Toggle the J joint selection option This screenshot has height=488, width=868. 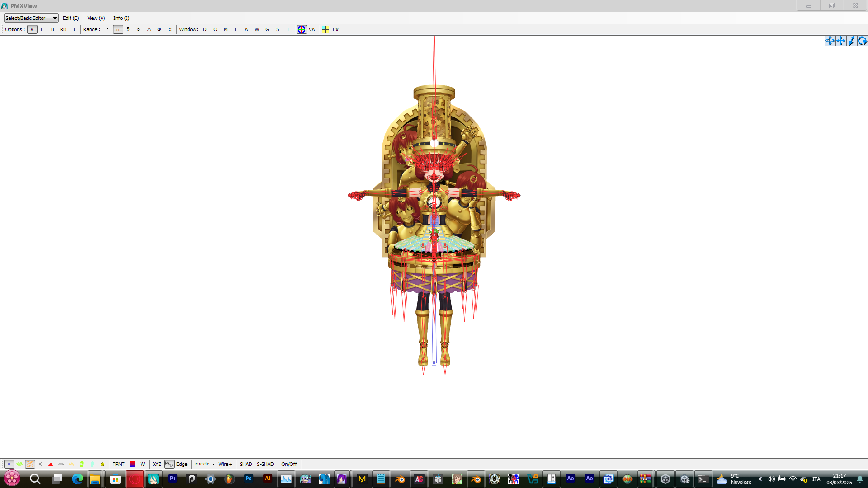pyautogui.click(x=74, y=29)
